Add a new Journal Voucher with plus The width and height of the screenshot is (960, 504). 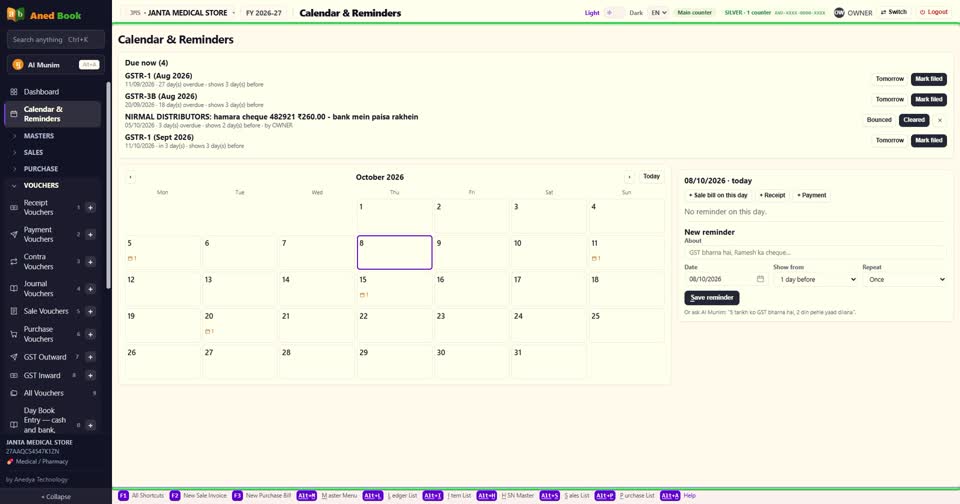point(91,288)
